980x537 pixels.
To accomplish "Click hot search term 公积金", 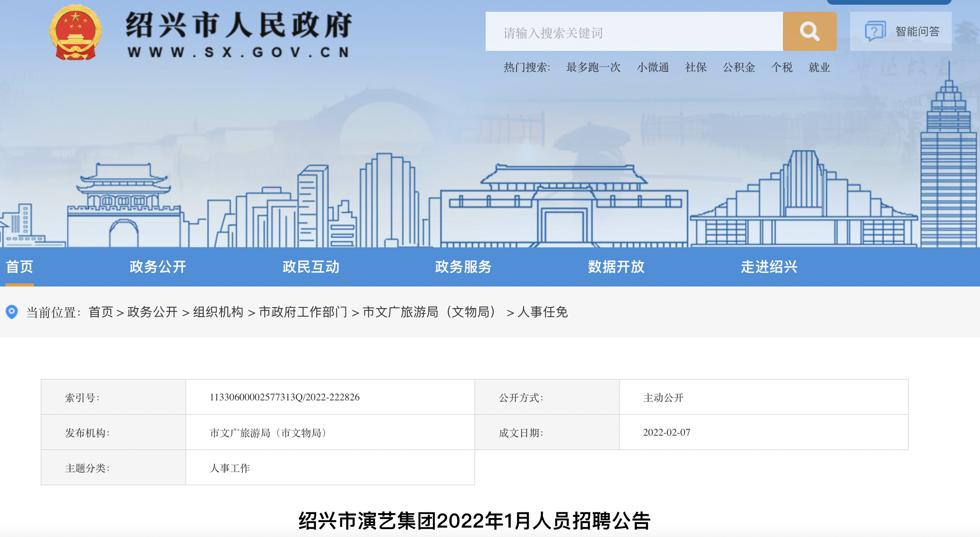I will point(739,67).
